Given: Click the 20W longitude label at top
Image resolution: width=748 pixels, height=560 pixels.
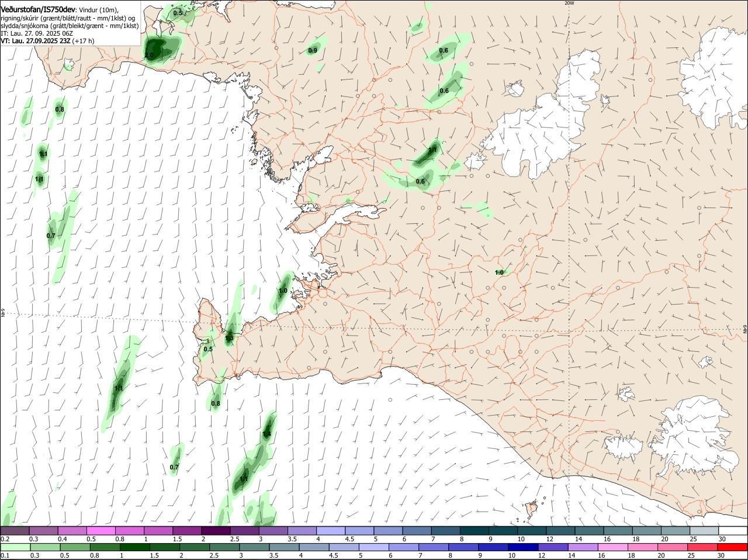Looking at the screenshot, I should (x=570, y=3).
